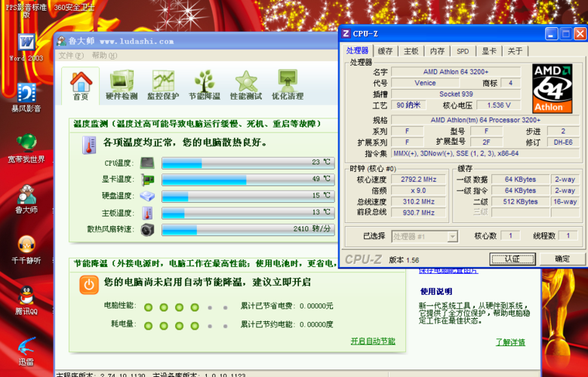The image size is (588, 377).
Task: Open the 帮助 menu in 鲁大师
Action: click(x=105, y=56)
